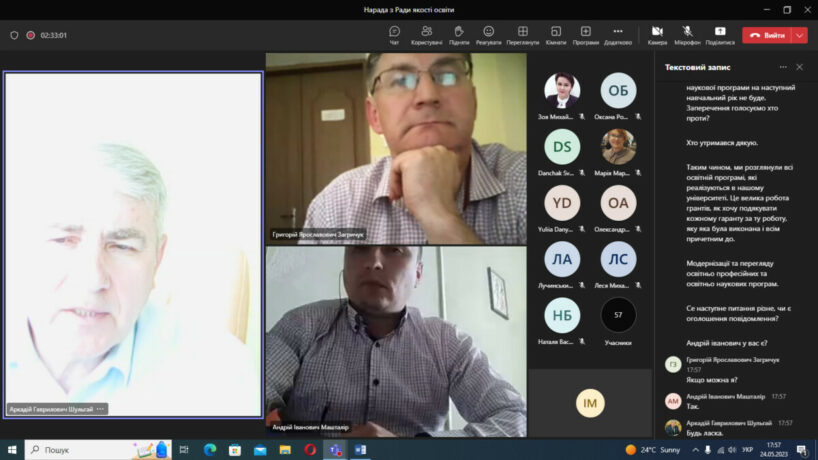Raise hand with the Підняти button
Viewport: 818px width, 460px height.
pos(458,35)
